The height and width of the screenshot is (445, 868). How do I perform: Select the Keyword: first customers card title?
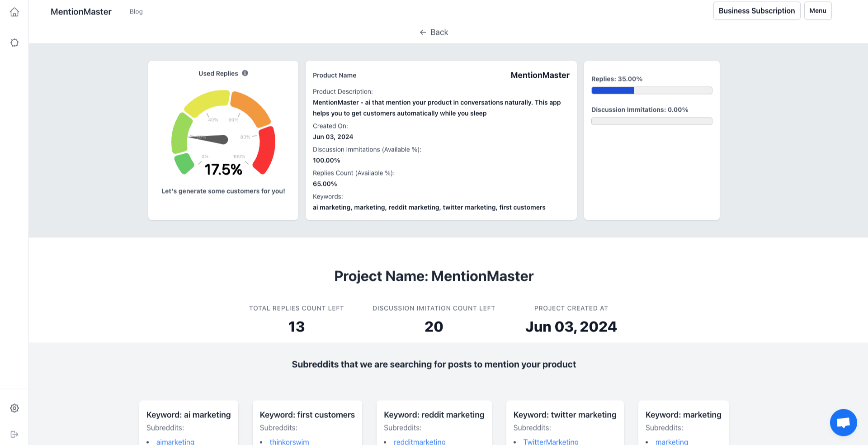[x=307, y=415]
